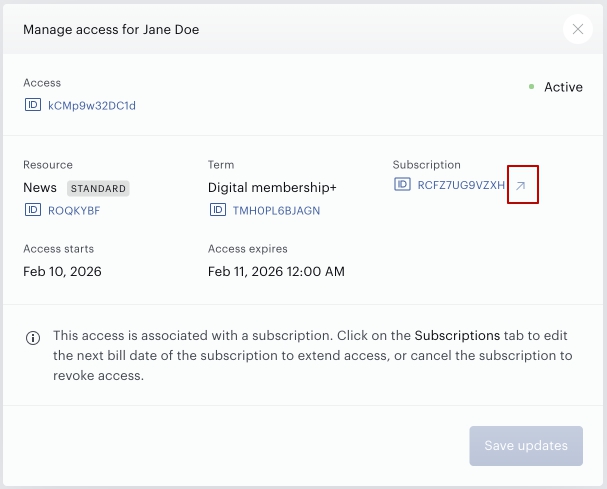This screenshot has height=489, width=607.
Task: Select the resource ID ROQKYBF
Action: 74,211
